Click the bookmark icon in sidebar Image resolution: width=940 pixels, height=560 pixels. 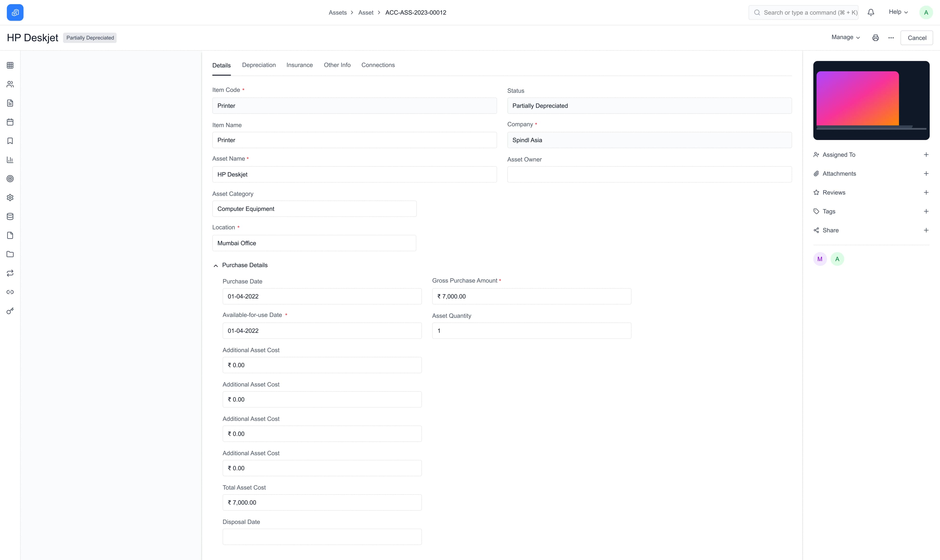10,140
